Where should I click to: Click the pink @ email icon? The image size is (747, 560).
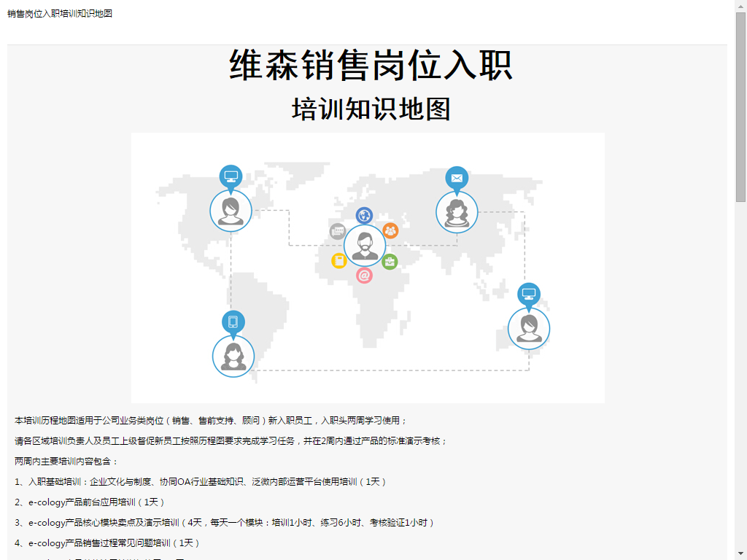pos(364,276)
